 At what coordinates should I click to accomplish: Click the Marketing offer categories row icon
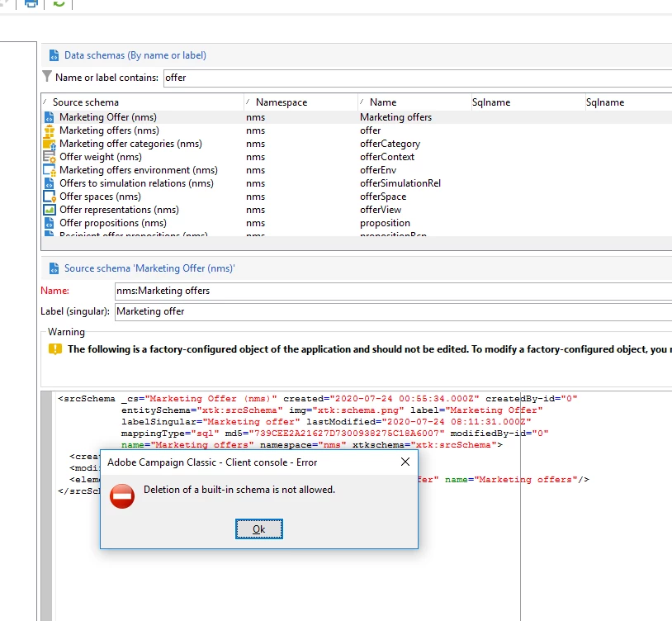50,144
